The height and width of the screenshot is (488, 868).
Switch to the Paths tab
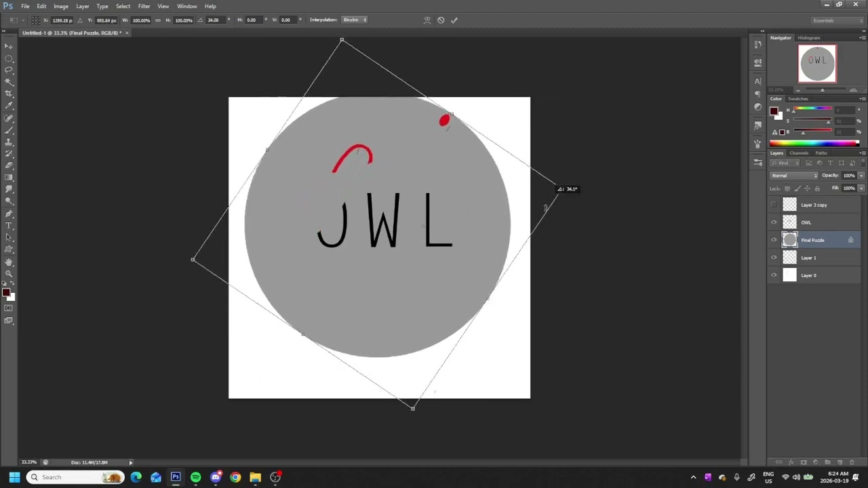coord(821,153)
